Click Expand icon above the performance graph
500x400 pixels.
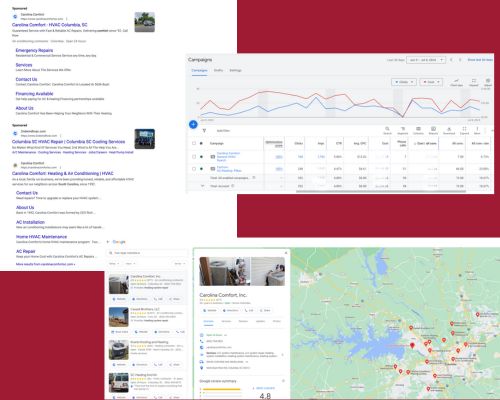pyautogui.click(x=474, y=82)
